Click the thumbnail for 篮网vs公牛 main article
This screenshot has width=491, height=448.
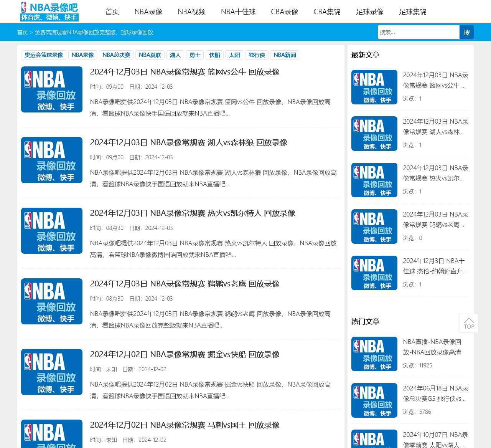52,89
